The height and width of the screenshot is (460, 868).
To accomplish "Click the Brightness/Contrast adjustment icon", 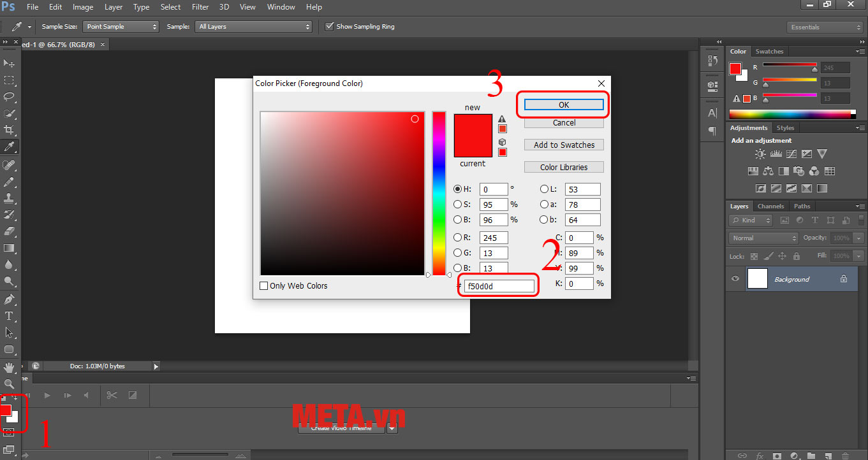I will [760, 154].
